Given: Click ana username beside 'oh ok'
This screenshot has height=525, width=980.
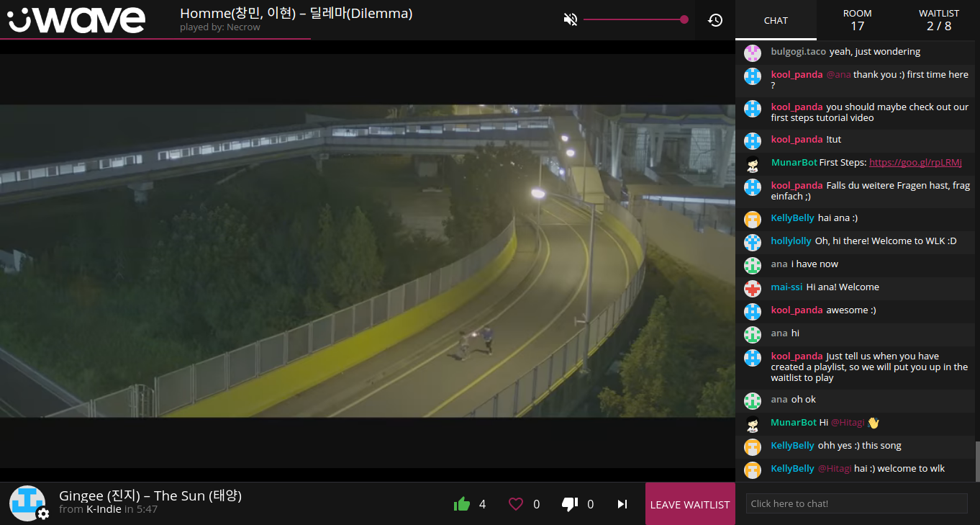Looking at the screenshot, I should point(779,400).
